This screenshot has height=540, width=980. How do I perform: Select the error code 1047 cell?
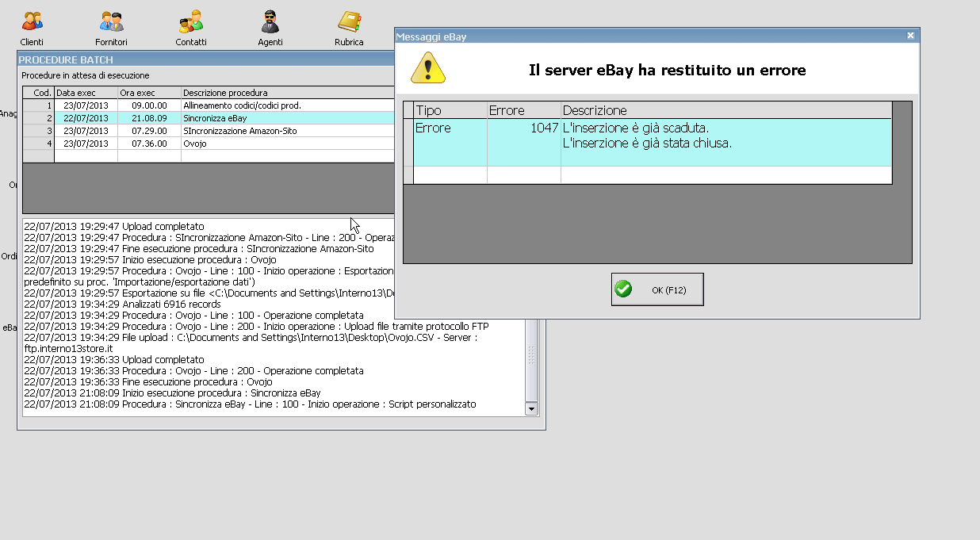(524, 142)
